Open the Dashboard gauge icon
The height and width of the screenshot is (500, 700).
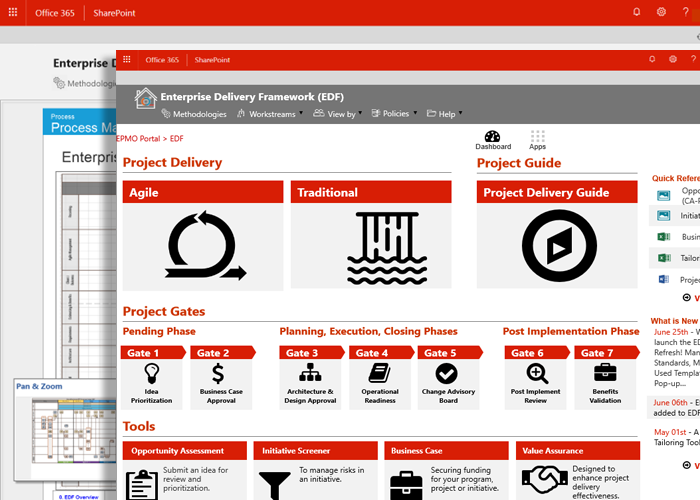click(x=491, y=137)
